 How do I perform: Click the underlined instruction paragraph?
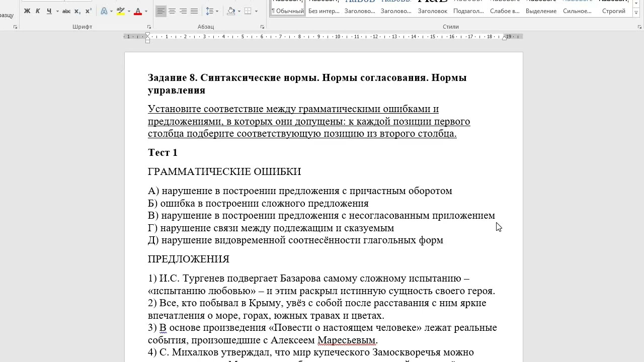[309, 121]
